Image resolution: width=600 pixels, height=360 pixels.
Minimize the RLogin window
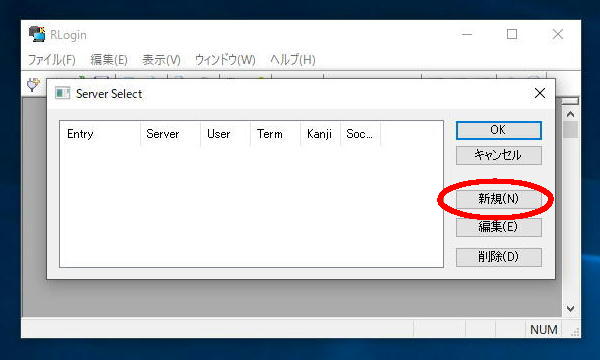click(467, 34)
